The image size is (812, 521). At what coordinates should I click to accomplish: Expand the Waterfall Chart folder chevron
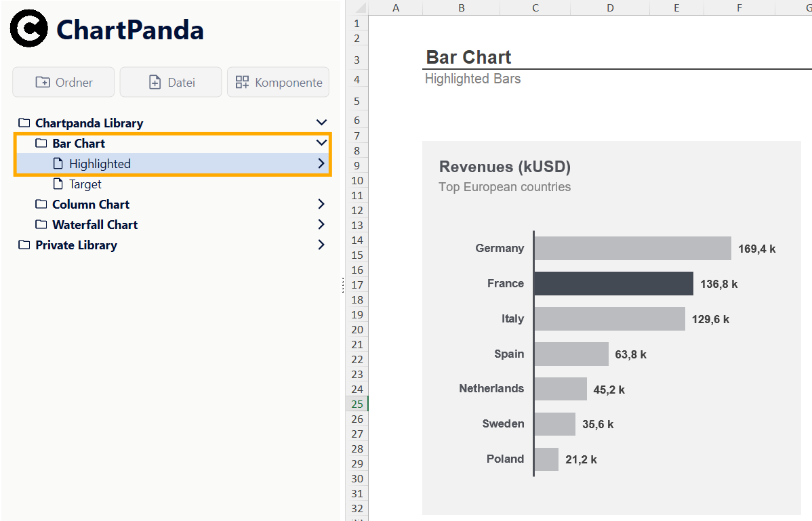coord(321,224)
